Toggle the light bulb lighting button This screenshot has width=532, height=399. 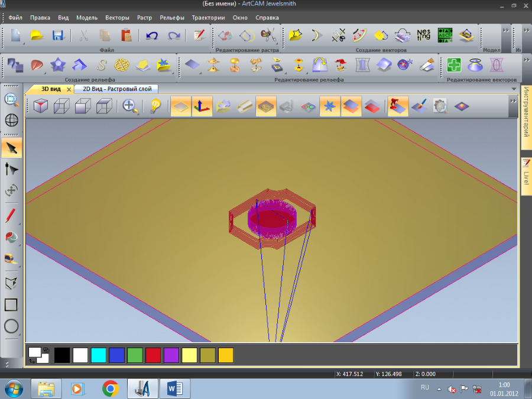coord(155,106)
